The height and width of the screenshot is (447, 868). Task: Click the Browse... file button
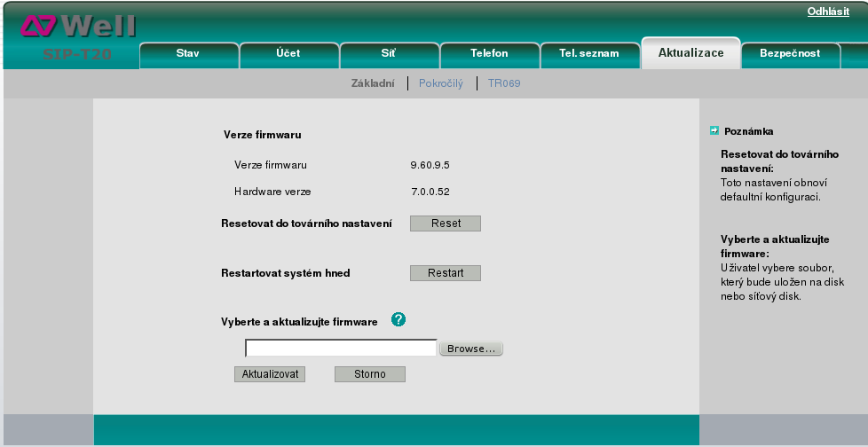[471, 349]
